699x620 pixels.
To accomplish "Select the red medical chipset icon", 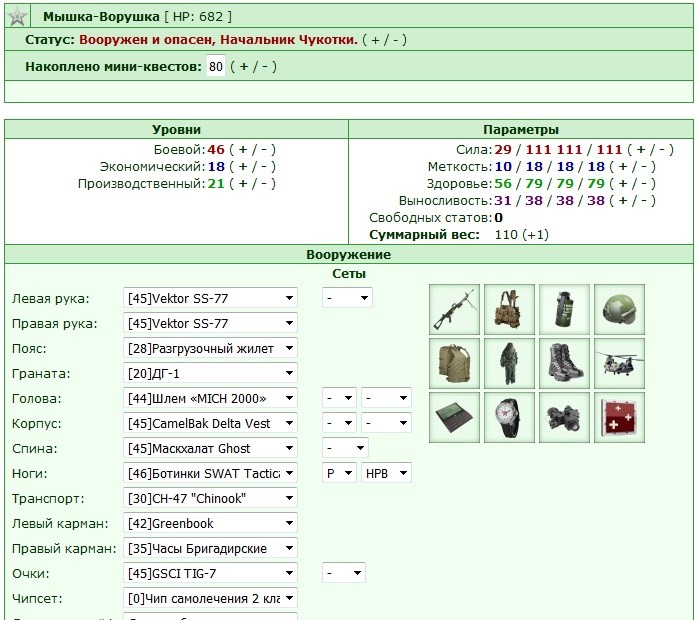I will tap(619, 418).
